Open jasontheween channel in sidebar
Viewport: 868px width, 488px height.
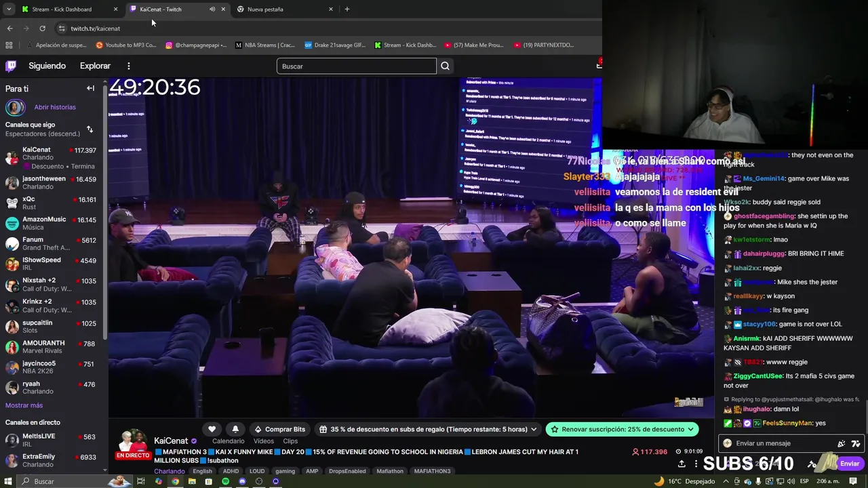(x=51, y=182)
